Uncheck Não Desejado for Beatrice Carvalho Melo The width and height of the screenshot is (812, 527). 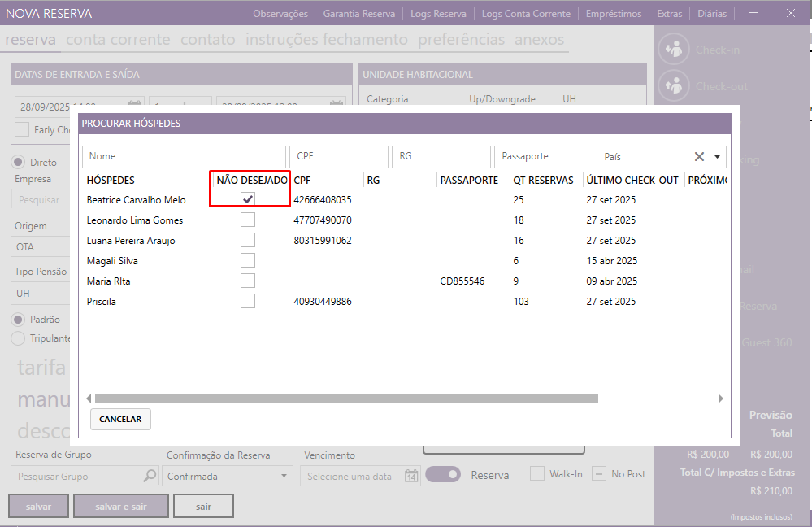click(248, 199)
